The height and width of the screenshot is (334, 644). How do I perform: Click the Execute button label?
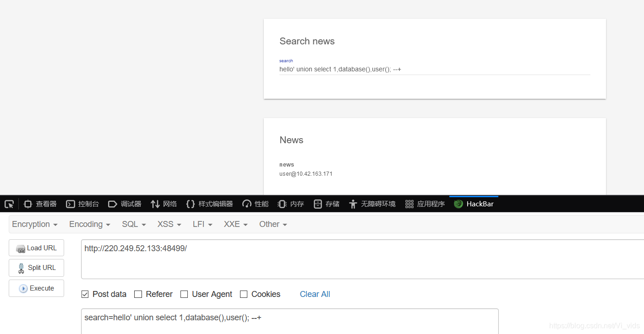point(42,288)
